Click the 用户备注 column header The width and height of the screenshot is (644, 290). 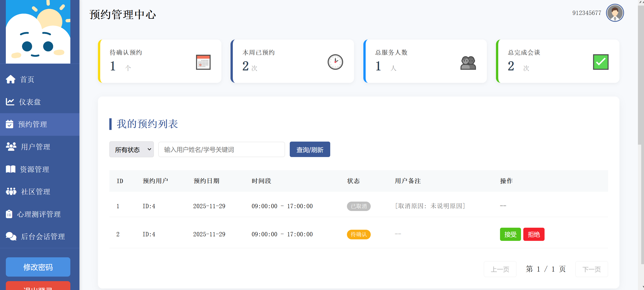(x=408, y=181)
